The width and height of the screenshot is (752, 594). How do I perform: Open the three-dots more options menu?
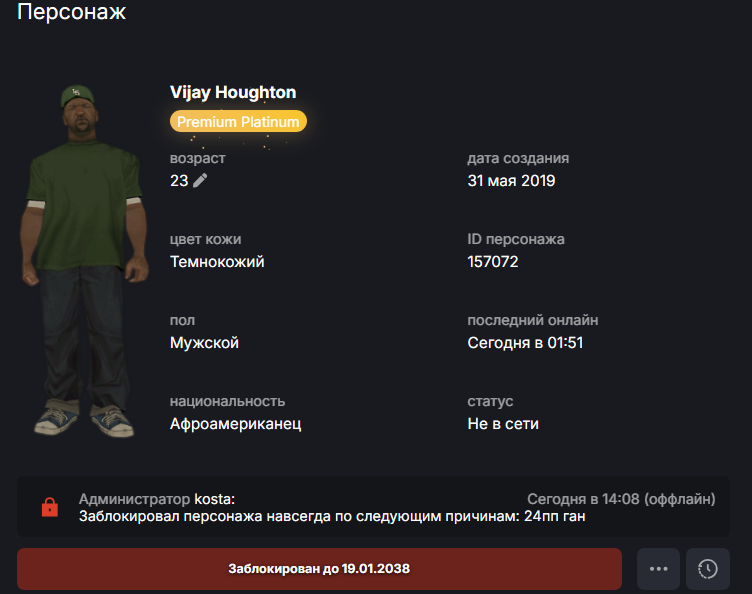point(658,569)
